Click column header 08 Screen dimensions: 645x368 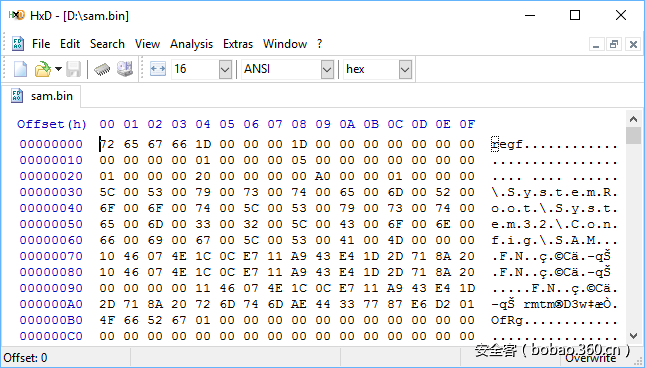click(x=299, y=124)
